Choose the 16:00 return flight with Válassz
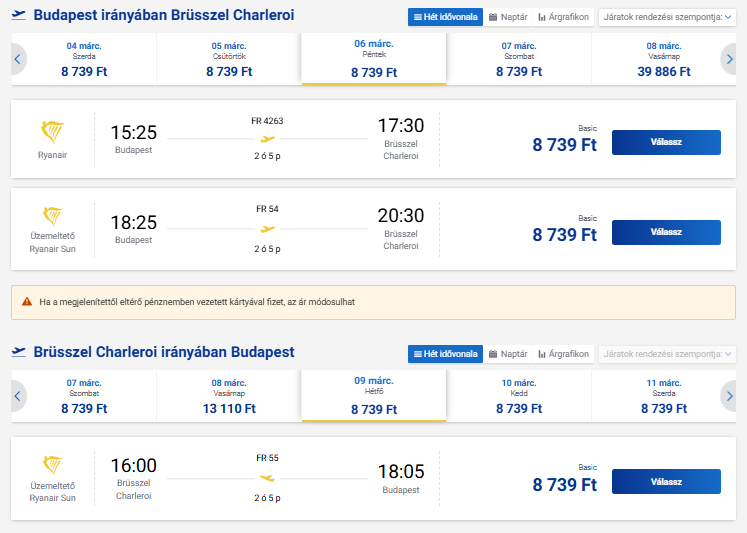Screen dimensions: 747x533 [x=666, y=482]
